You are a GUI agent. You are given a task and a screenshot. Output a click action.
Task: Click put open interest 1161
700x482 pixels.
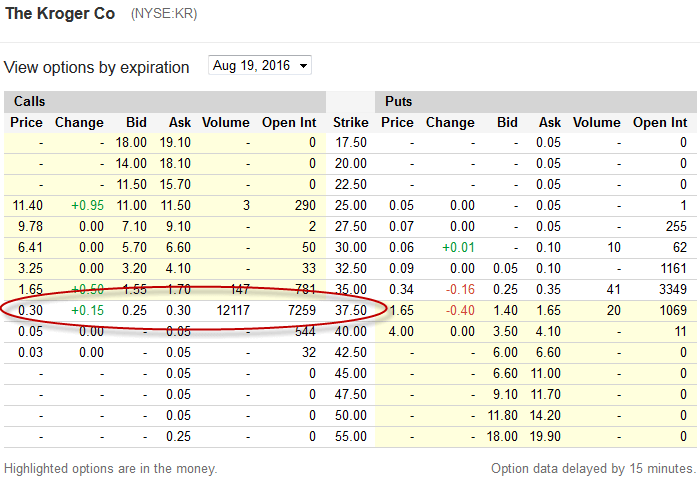[x=674, y=268]
